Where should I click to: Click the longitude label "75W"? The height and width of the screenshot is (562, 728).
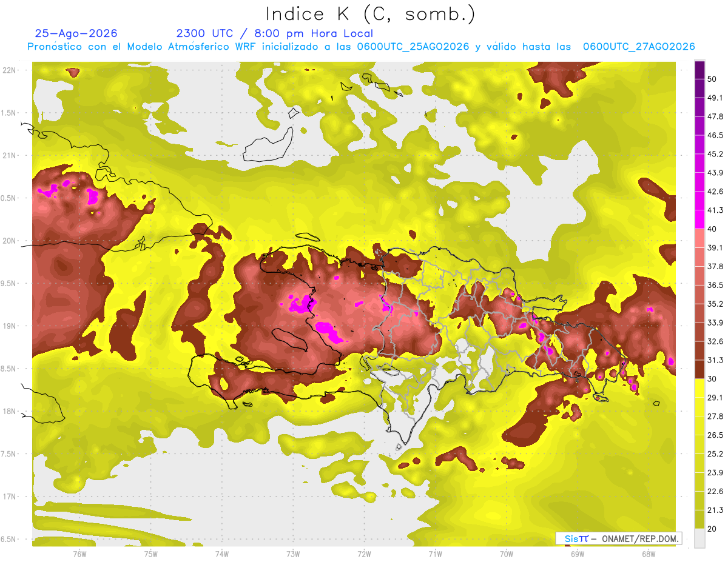(151, 554)
